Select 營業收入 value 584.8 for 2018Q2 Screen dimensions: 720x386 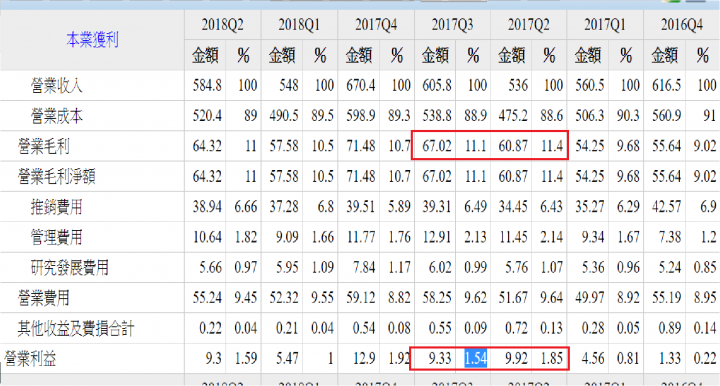pyautogui.click(x=207, y=85)
